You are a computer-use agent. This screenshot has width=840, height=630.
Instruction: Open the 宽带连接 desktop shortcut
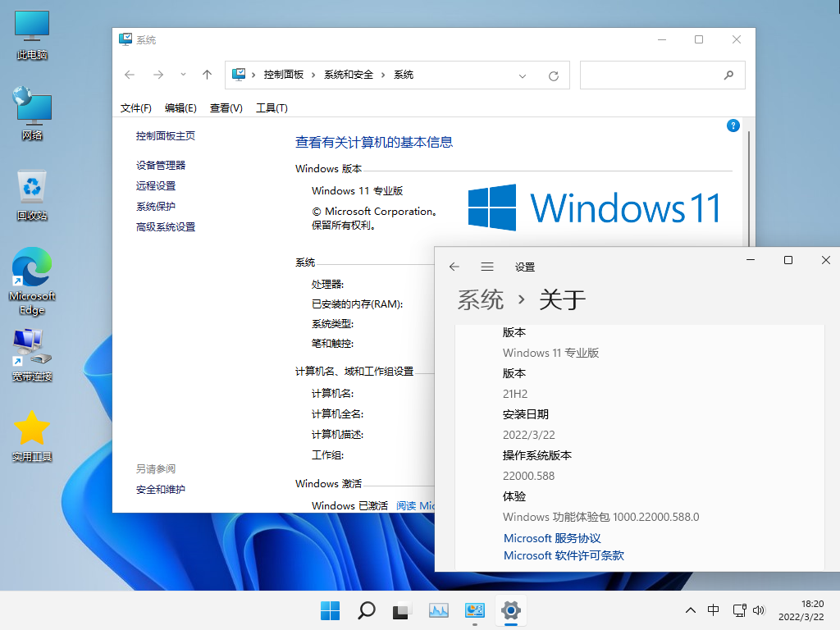[32, 354]
